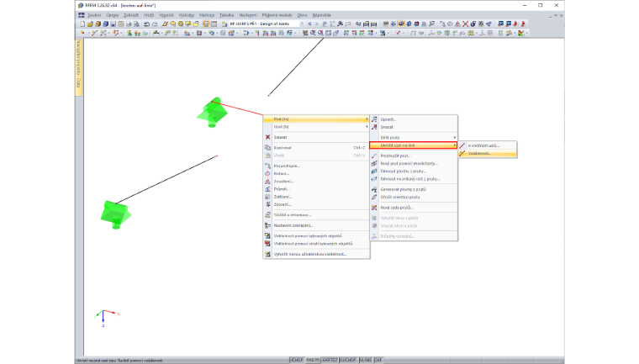
Task: Open the Vložit menu
Action: click(149, 15)
